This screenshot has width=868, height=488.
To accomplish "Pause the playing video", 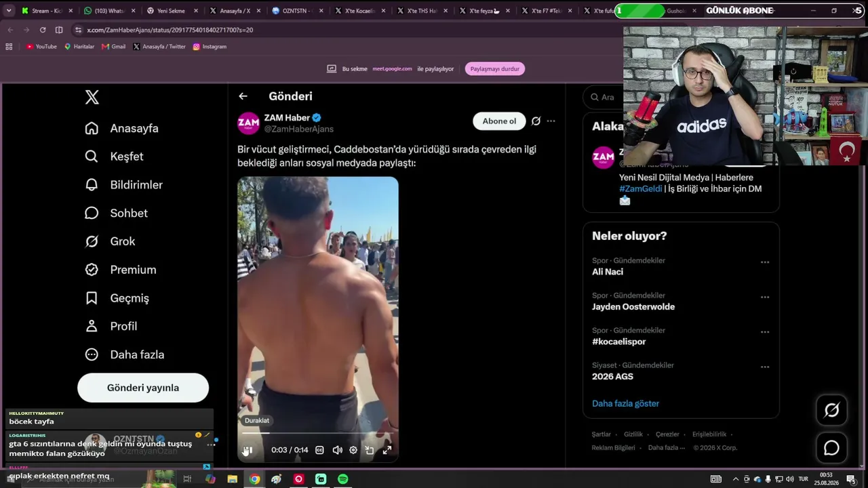I will 248,450.
